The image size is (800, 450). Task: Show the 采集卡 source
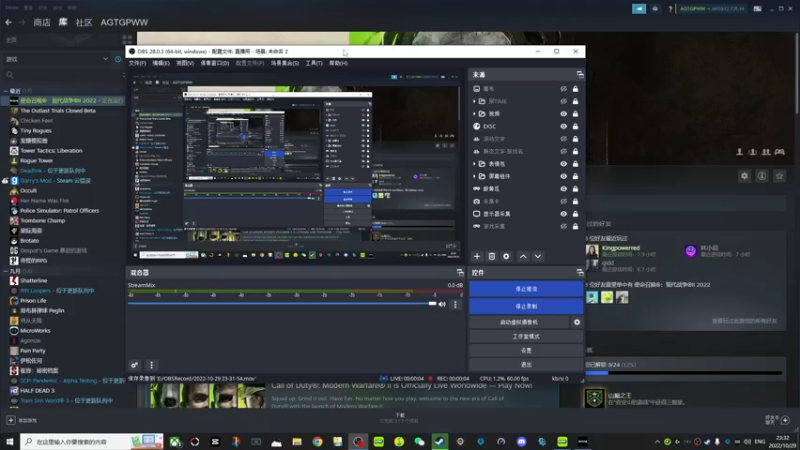[563, 201]
